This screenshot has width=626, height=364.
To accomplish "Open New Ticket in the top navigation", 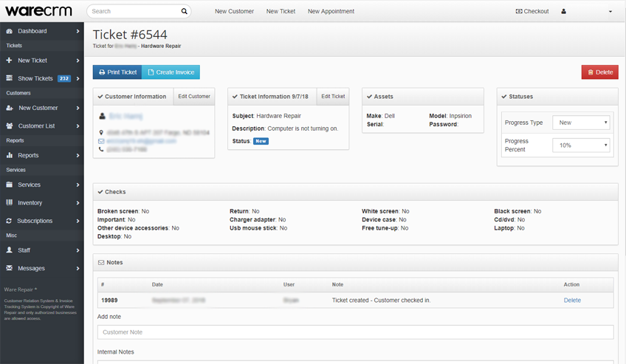I will [x=281, y=11].
